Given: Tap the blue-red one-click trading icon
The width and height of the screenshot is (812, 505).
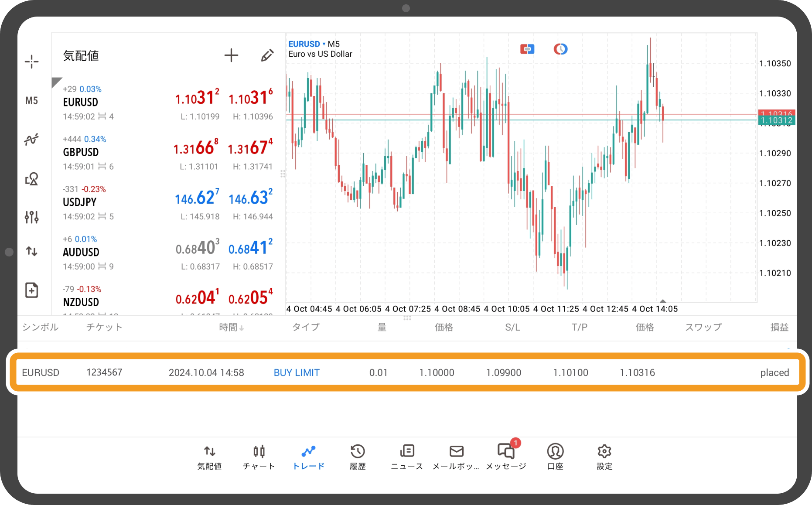Looking at the screenshot, I should click(527, 49).
